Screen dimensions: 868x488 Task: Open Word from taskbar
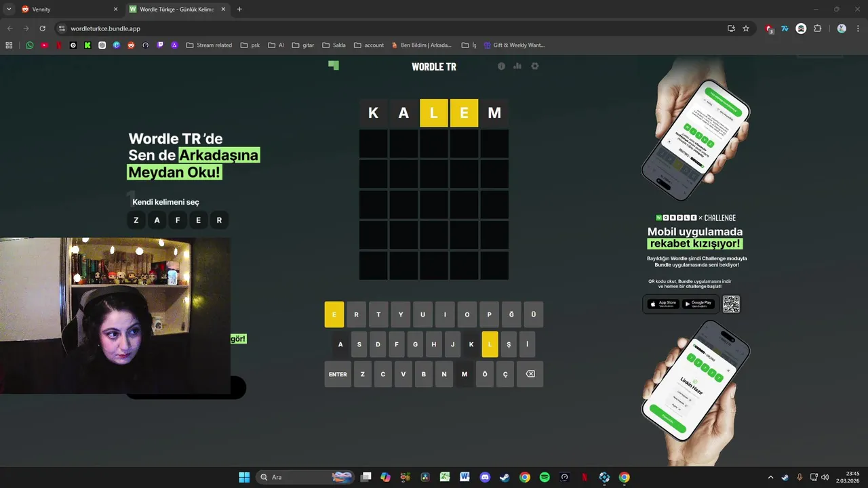[465, 477]
